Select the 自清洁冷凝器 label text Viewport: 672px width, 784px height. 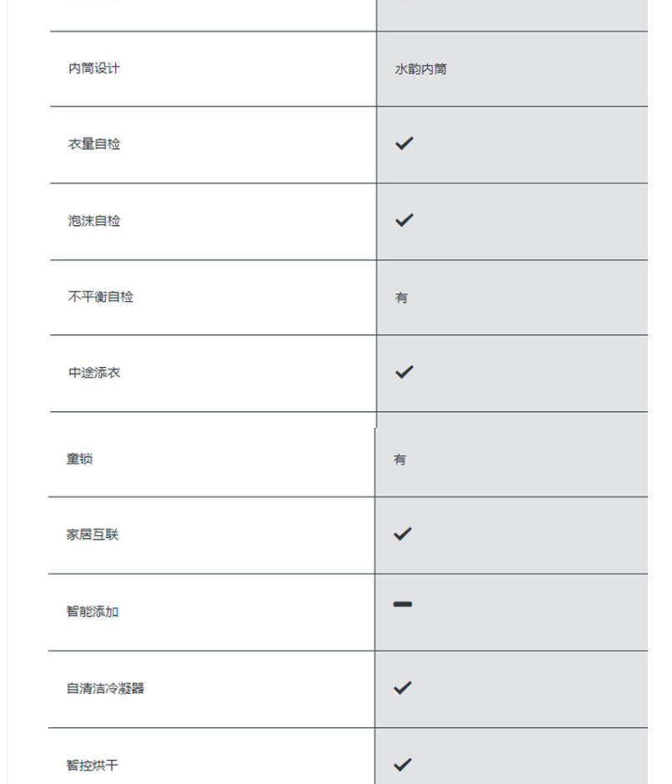coord(106,689)
